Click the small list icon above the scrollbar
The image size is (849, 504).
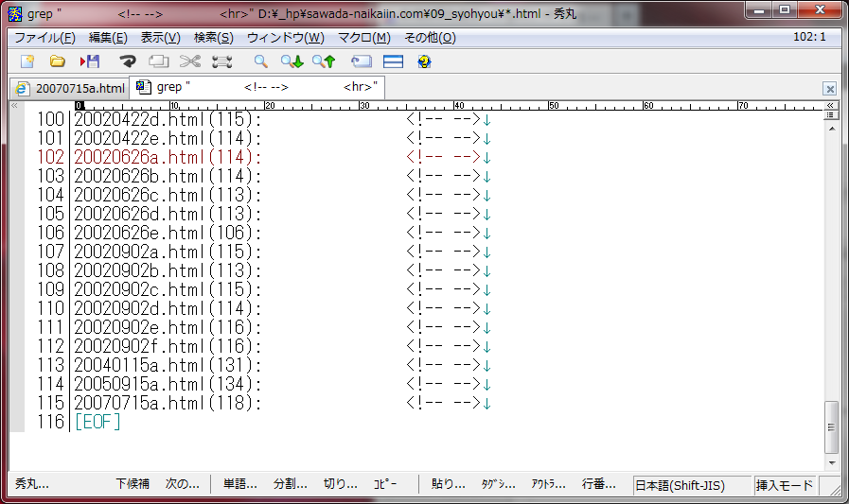tap(830, 115)
